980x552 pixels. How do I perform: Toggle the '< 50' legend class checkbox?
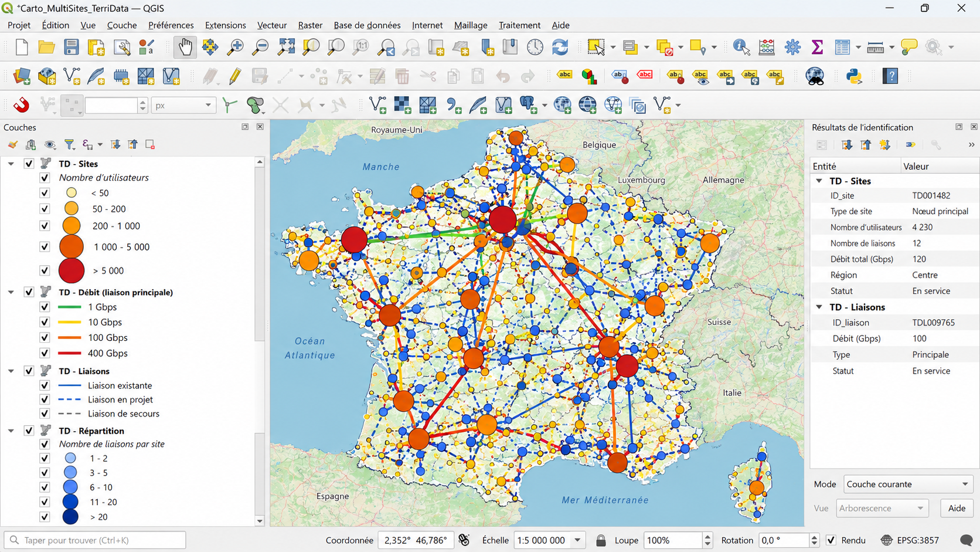[x=45, y=193]
